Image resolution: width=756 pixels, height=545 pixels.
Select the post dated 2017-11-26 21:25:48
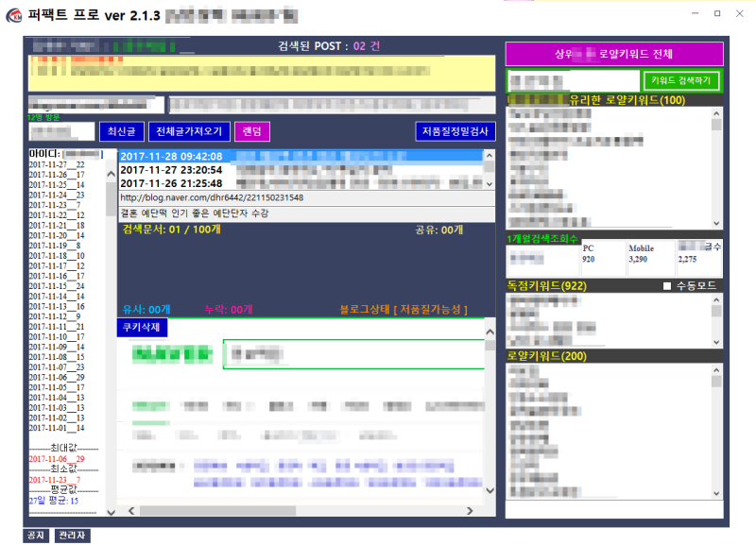(301, 183)
